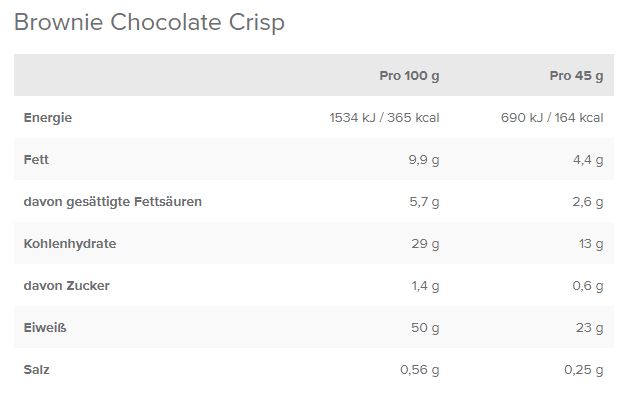Select the Pro 100 g column header

pyautogui.click(x=409, y=75)
